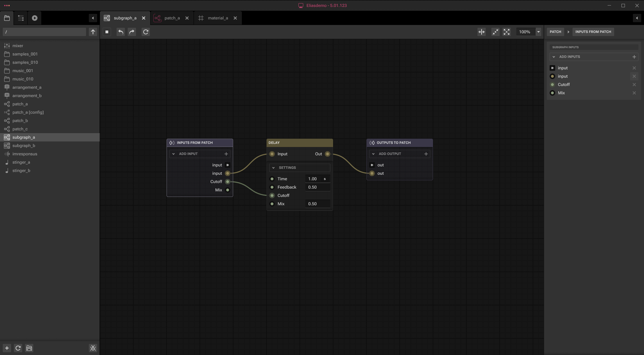Image resolution: width=644 pixels, height=355 pixels.
Task: Select patch_a [config] in asset list
Action: 50,112
